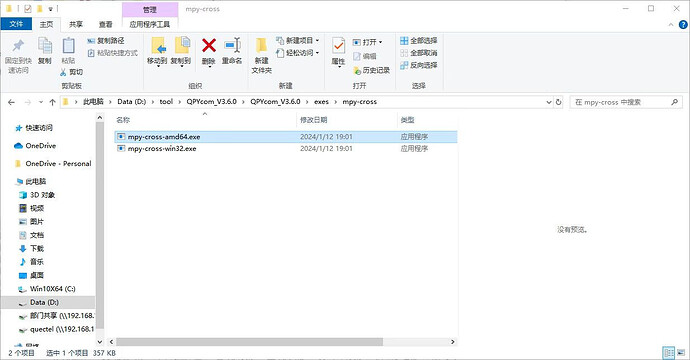The height and width of the screenshot is (360, 690).
Task: Open the File (文件) tab
Action: [16, 24]
